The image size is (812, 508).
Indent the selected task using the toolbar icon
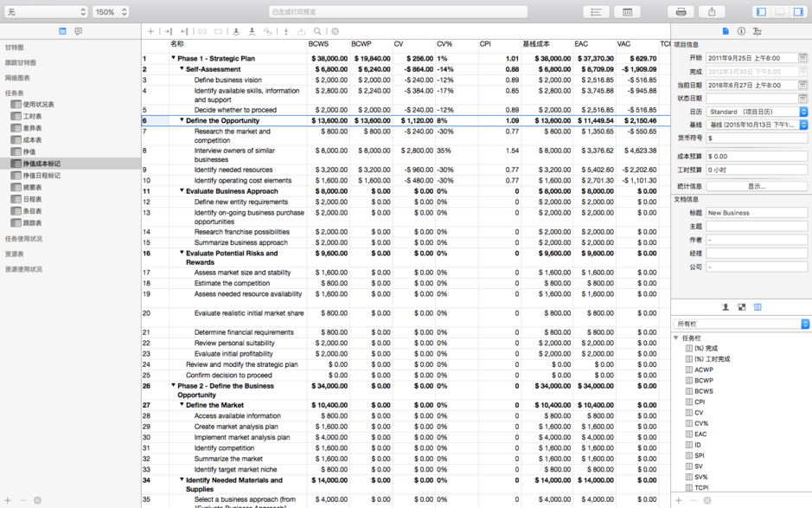click(169, 31)
